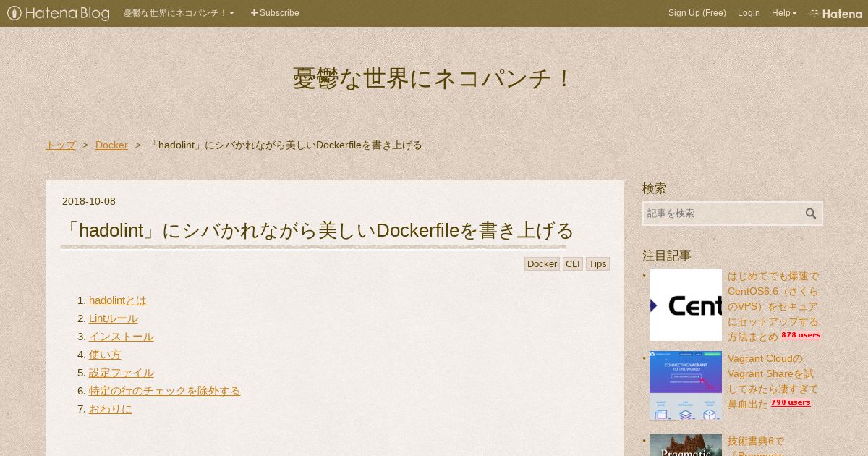Expand the Help dropdown menu
Viewport: 868px width, 456px height.
784,13
